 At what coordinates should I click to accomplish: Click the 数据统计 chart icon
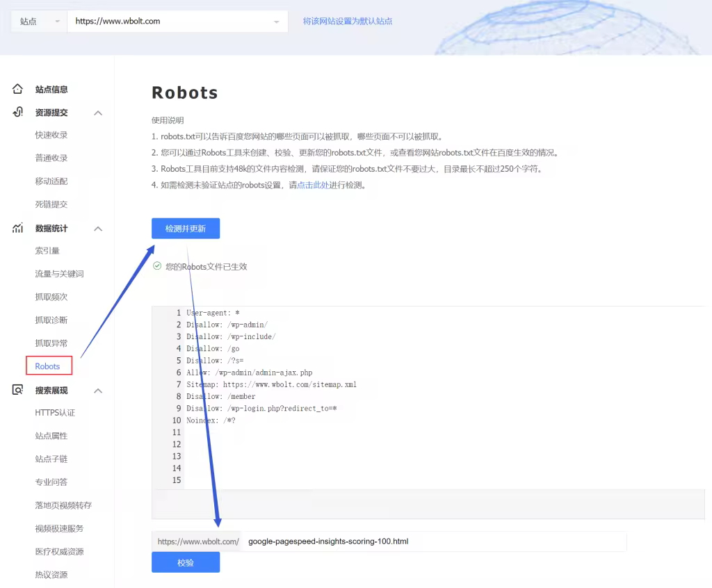17,228
